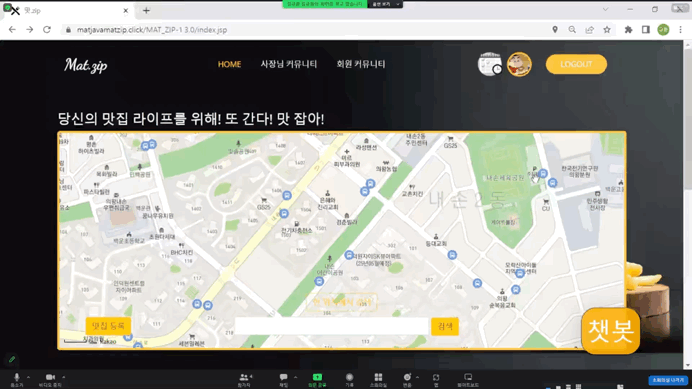Click the LOGOUT button

pos(576,64)
